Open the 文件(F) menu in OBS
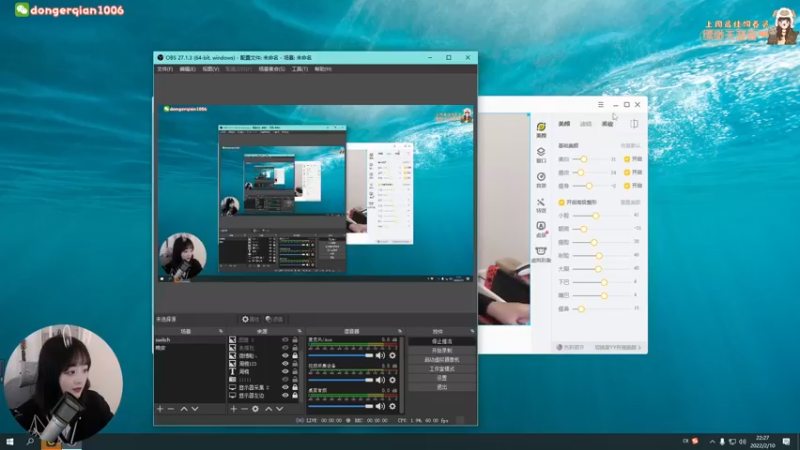The image size is (800, 450). click(165, 69)
